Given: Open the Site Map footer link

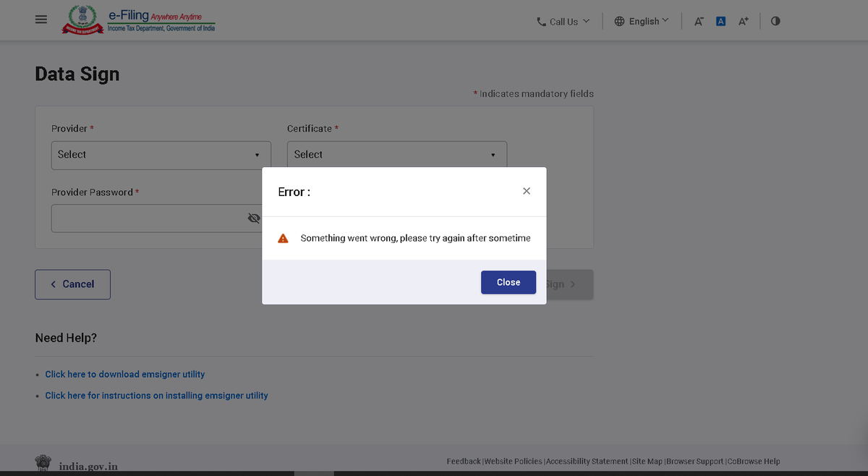Looking at the screenshot, I should [x=647, y=462].
